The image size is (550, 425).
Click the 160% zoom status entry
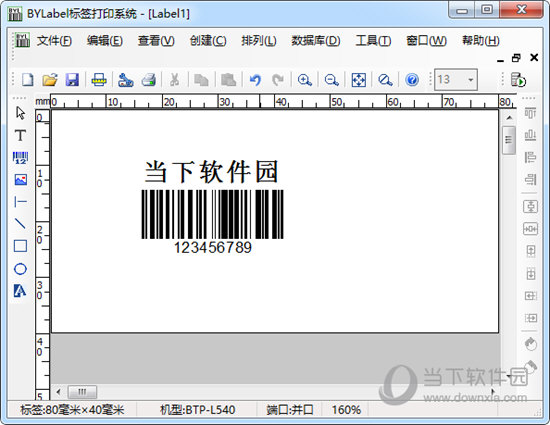(346, 410)
